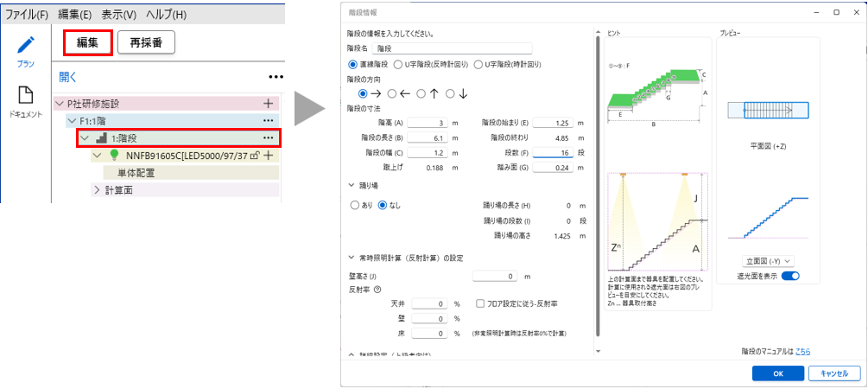Click the green light bulb fixture icon
The image size is (868, 389).
tap(113, 156)
